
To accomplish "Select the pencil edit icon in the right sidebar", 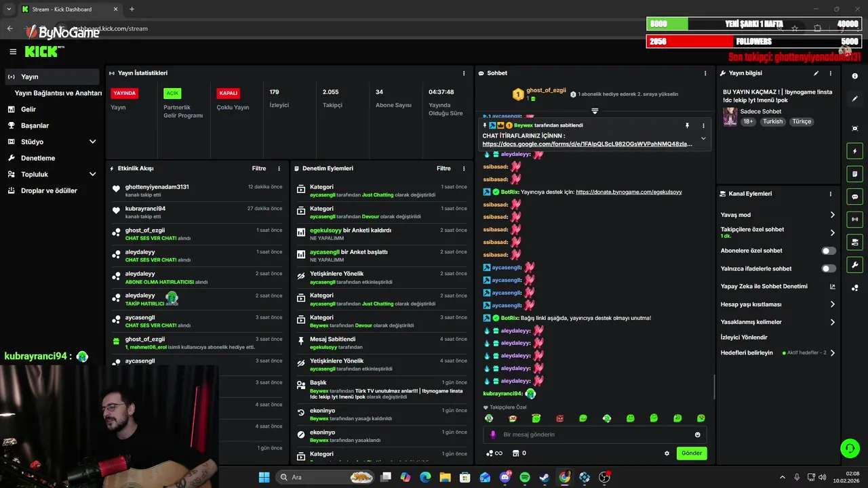I will click(x=855, y=99).
